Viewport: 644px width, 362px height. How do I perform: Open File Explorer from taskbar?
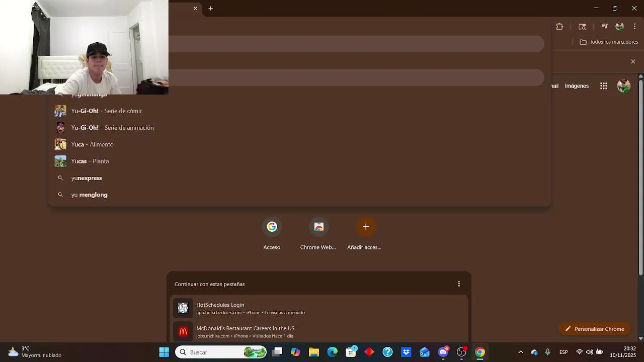314,352
